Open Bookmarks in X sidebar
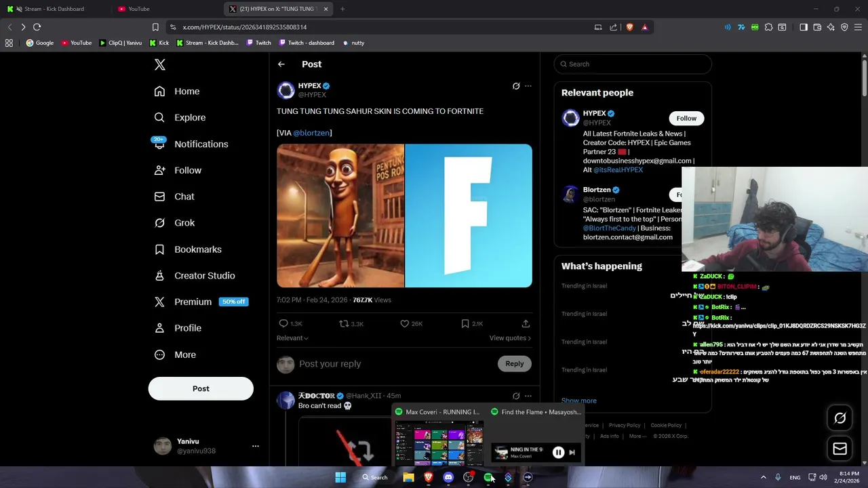Screen dimensions: 868x488 (188, 249)
